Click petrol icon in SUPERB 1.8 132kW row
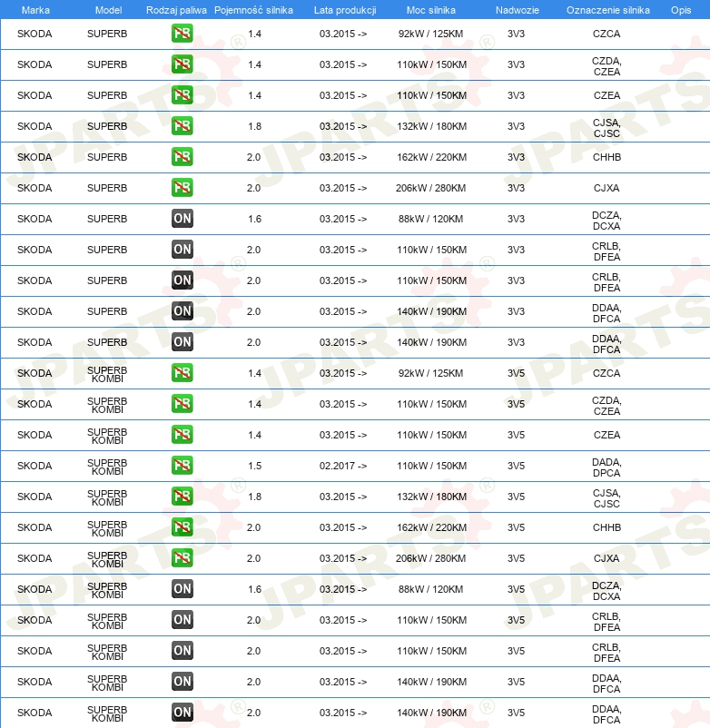This screenshot has width=710, height=728. [182, 126]
